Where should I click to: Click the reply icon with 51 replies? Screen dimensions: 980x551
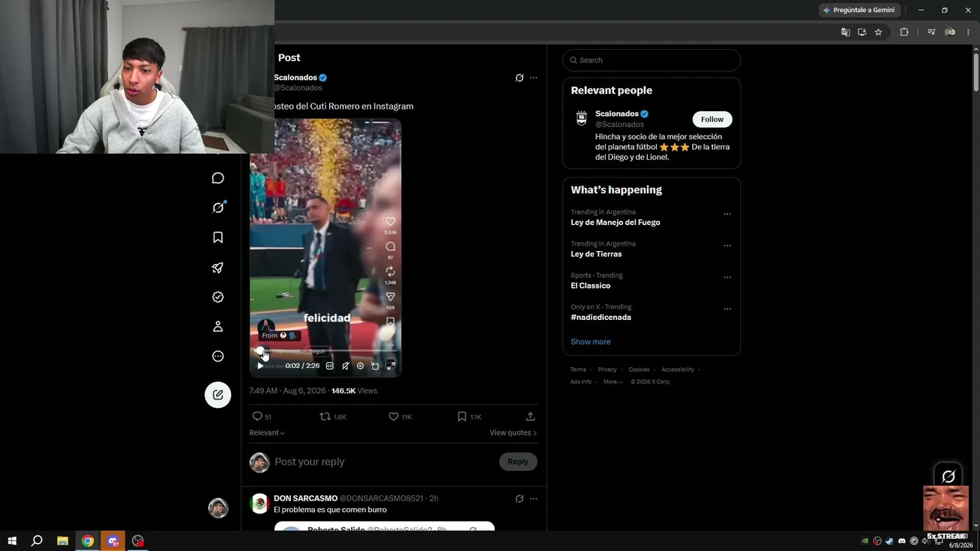[x=262, y=416]
